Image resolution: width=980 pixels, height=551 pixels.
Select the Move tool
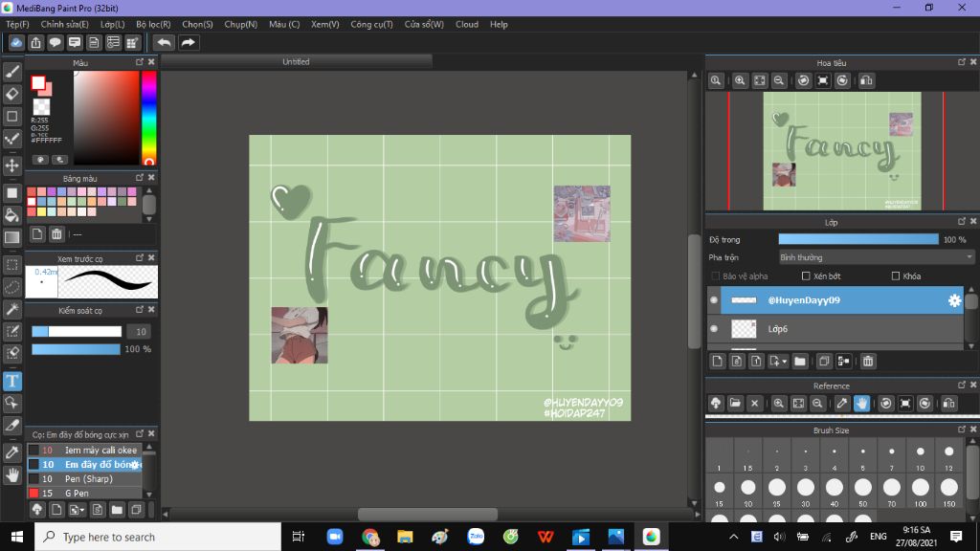tap(11, 165)
